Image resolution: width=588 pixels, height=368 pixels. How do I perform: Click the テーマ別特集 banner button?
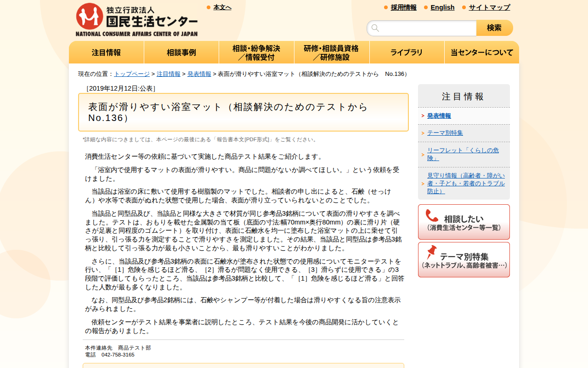[464, 259]
